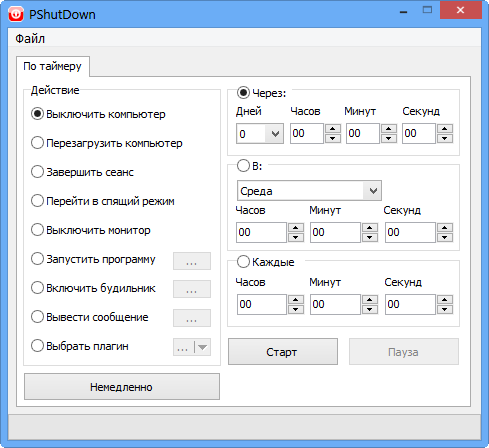Click the Секунд field in В: section
489x448 pixels.
pos(410,232)
